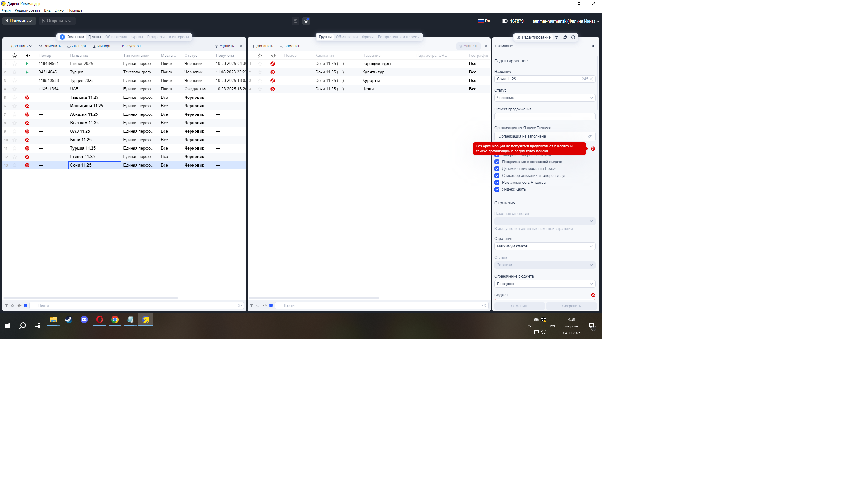Viewport: 868px width, 488px height.
Task: Star the Египет 2025 campaign
Action: tap(14, 64)
